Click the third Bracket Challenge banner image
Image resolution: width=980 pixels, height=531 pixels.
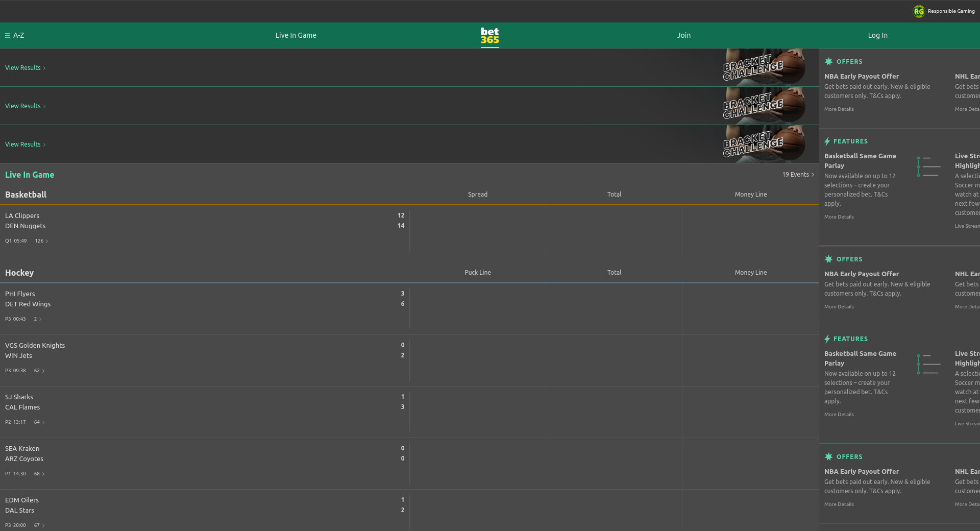[x=763, y=144]
